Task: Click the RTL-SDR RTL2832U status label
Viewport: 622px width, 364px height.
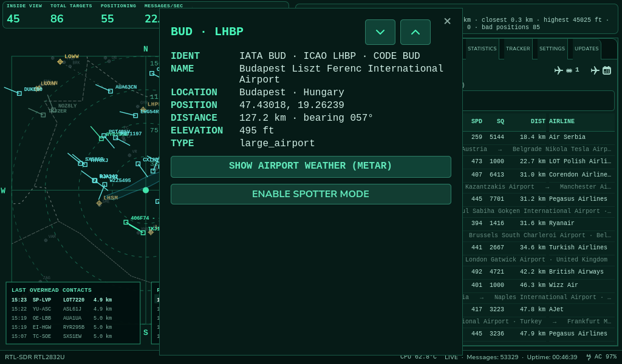Action: click(35, 357)
